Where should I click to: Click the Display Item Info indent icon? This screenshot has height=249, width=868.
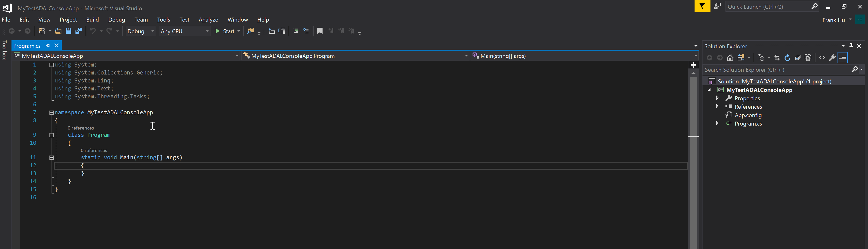[x=272, y=31]
